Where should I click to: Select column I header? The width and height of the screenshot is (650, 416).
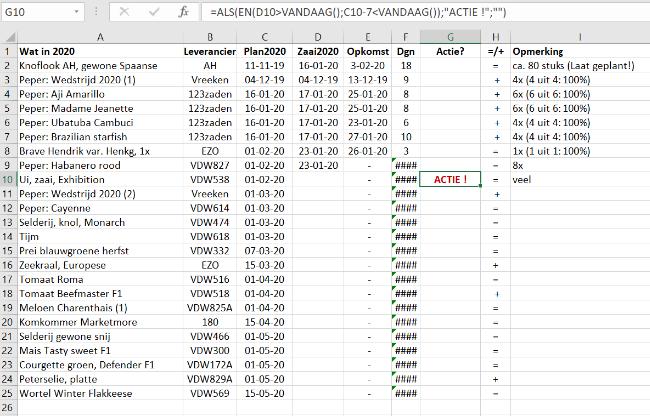click(578, 35)
